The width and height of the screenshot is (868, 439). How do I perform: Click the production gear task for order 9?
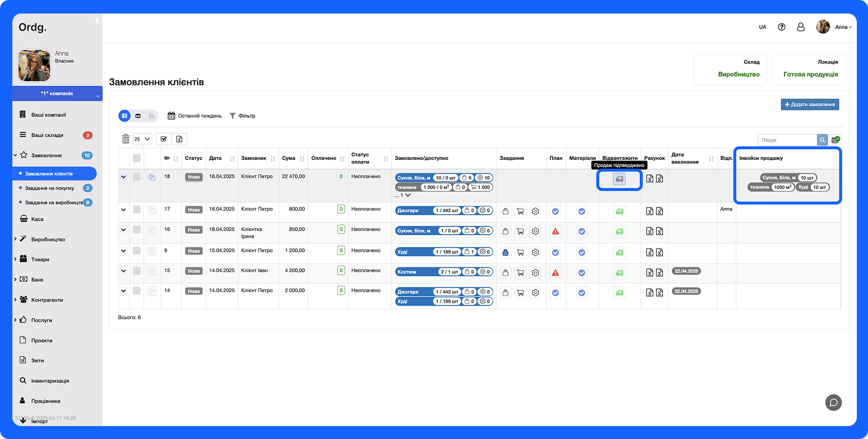(x=535, y=253)
